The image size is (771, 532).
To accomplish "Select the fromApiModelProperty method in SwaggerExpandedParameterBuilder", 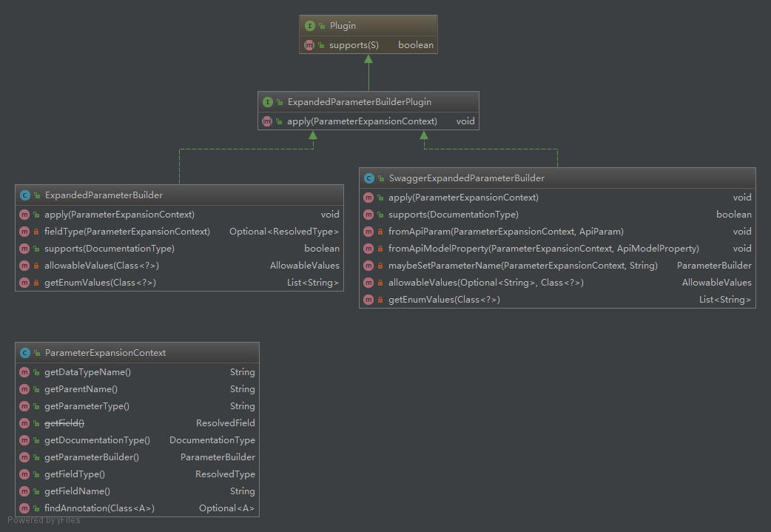I will coord(543,249).
